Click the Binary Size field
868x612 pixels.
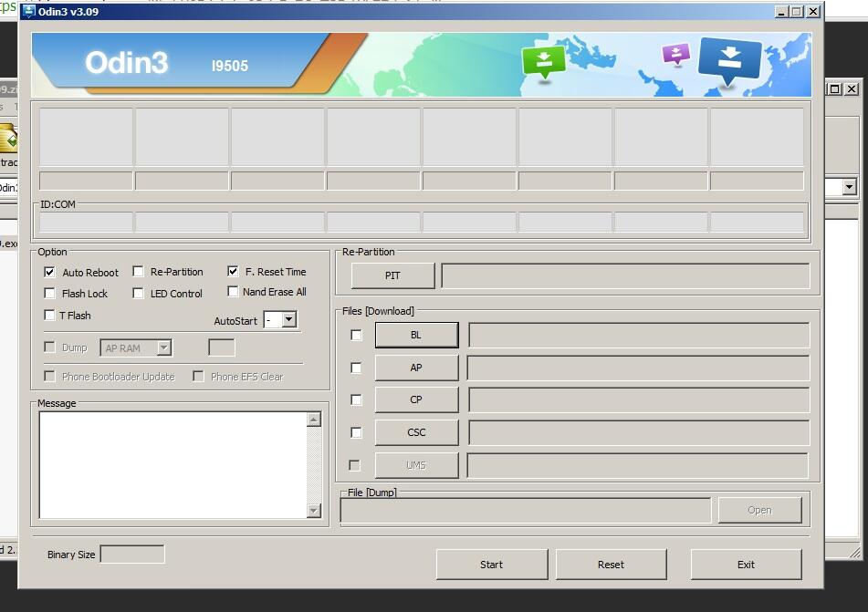click(x=132, y=554)
